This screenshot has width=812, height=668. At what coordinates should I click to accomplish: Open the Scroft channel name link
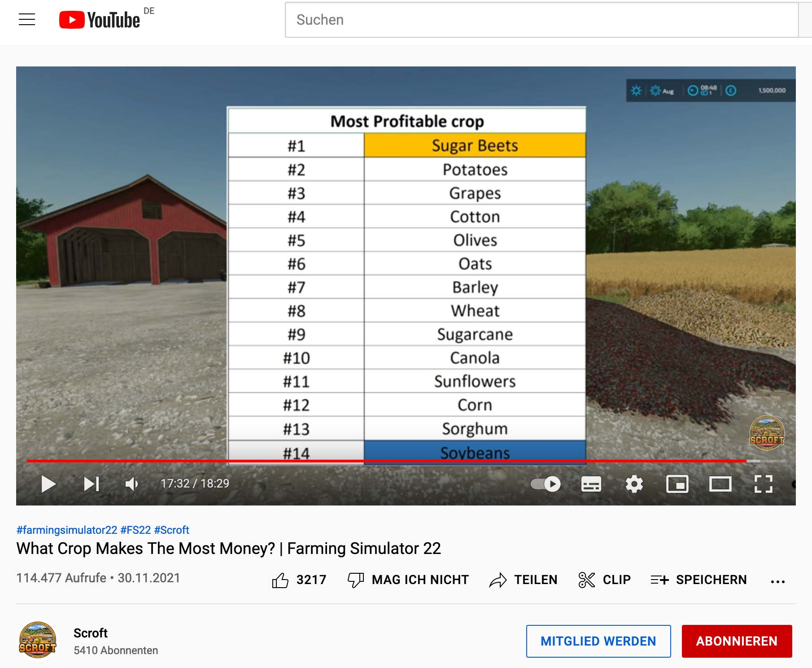coord(91,633)
